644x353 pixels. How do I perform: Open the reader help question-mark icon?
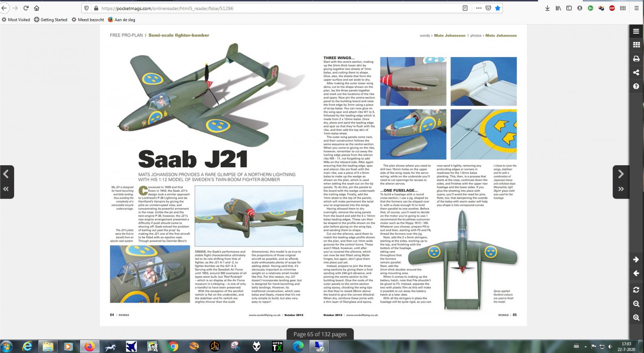tap(636, 86)
